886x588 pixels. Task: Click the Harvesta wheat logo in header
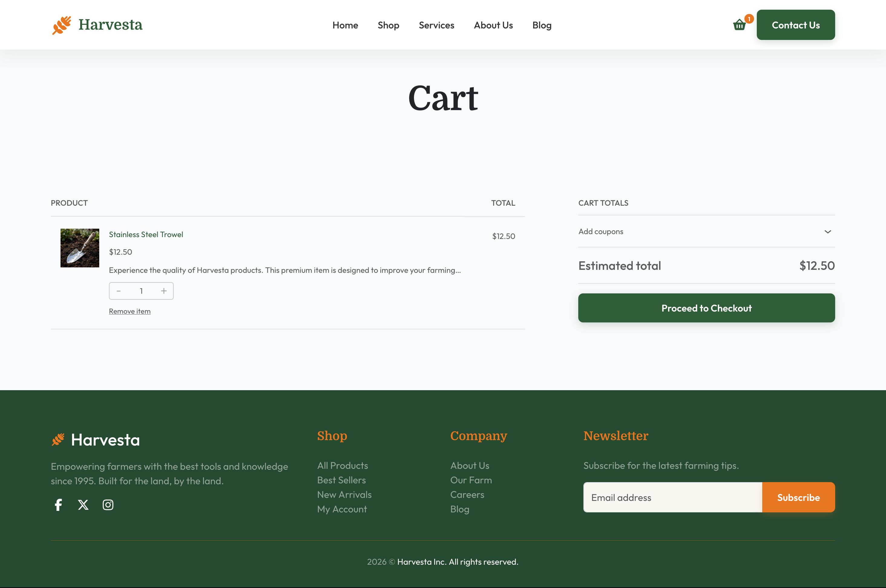point(61,25)
